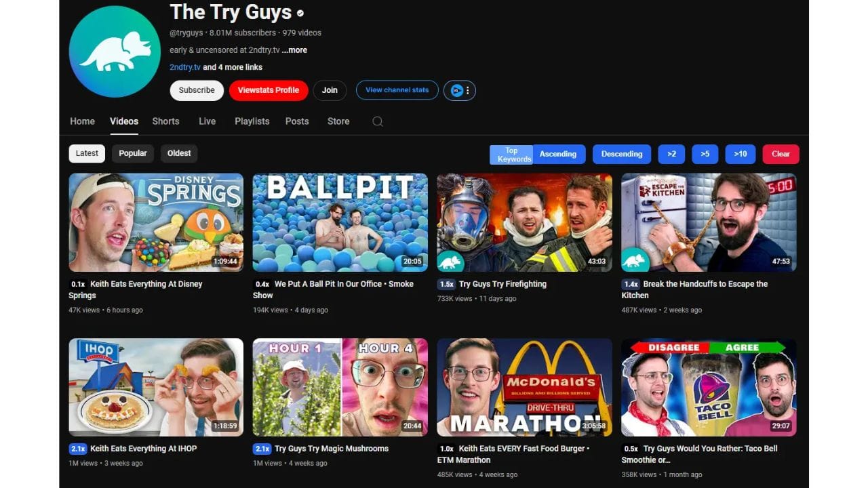The height and width of the screenshot is (488, 868).
Task: Open the BALLPIT video thumbnail
Action: 340,222
